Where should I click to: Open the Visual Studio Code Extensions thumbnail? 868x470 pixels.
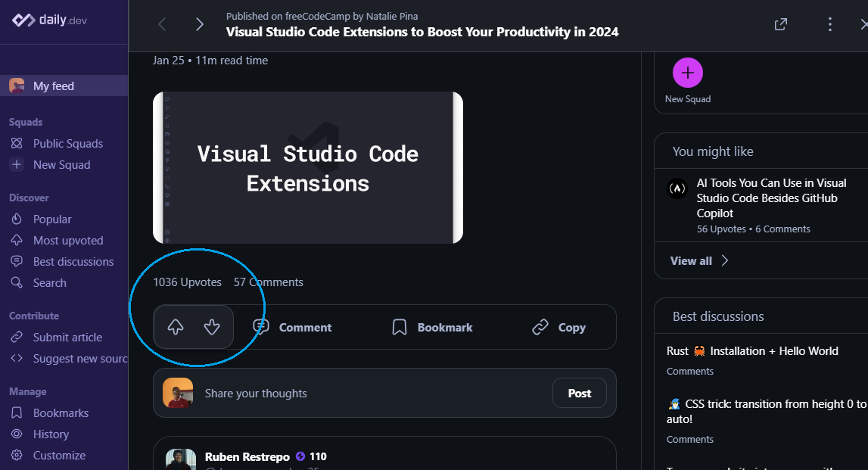click(x=308, y=168)
